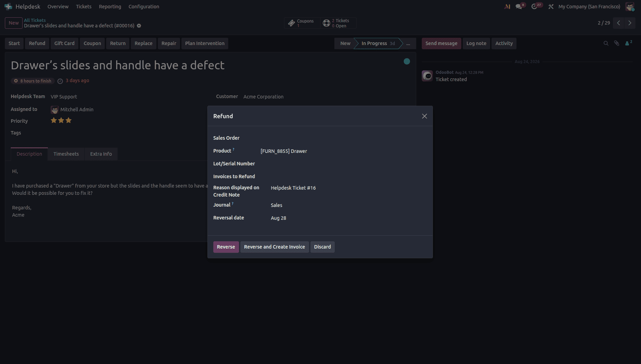The height and width of the screenshot is (364, 641).
Task: Click the All Tickets breadcrumb link
Action: click(35, 20)
